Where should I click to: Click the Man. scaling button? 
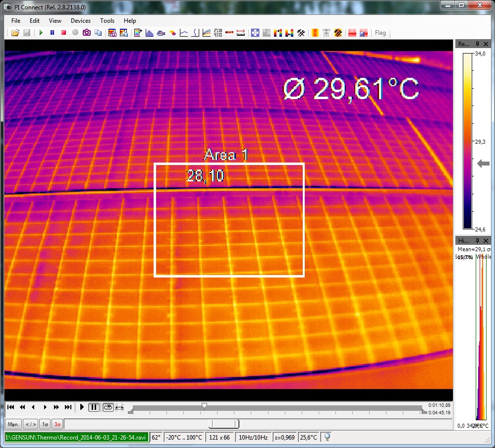point(13,424)
